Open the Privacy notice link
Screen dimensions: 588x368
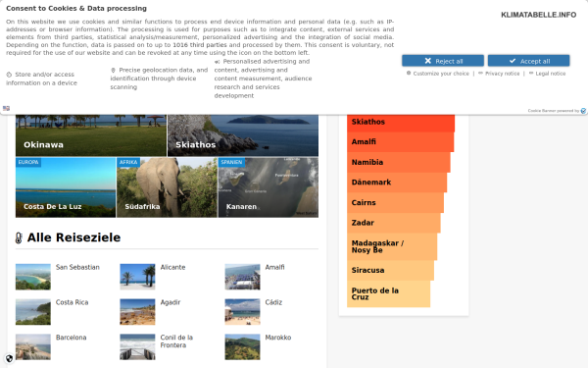pos(502,74)
